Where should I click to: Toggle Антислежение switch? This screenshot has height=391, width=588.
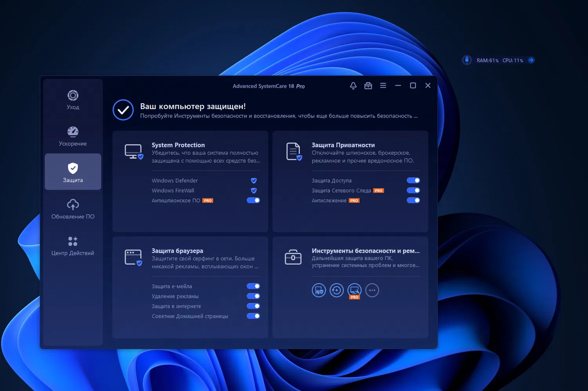click(413, 200)
